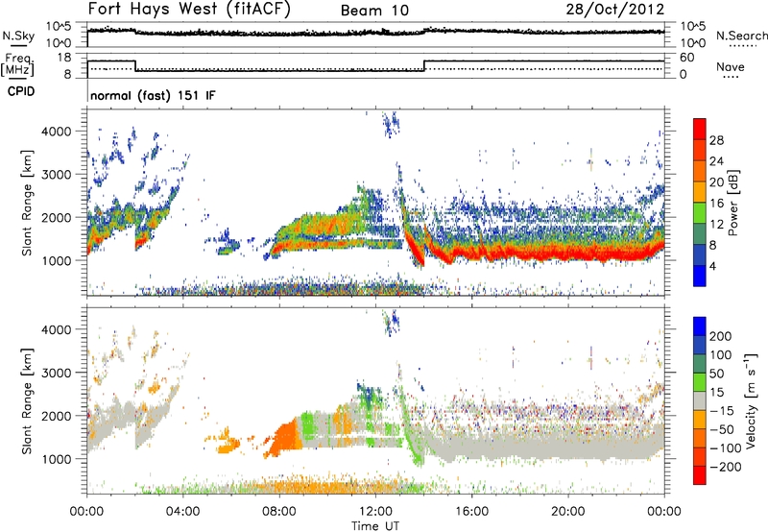Click the 'normal (fast) 151 IF' text
Image resolution: width=768 pixels, height=532 pixels.
coord(153,95)
